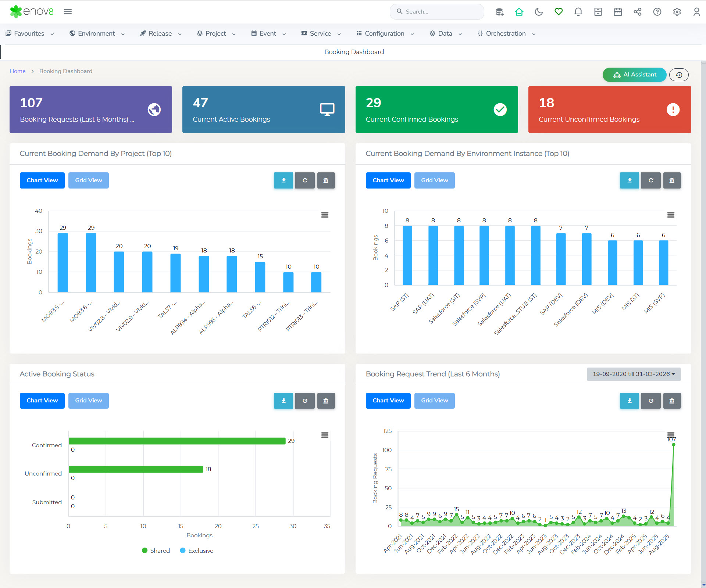The image size is (706, 588).
Task: Toggle Exclusive series in legend
Action: pos(197,551)
